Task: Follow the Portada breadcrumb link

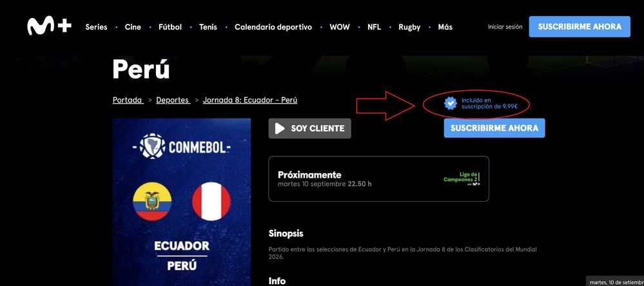Action: pyautogui.click(x=128, y=100)
